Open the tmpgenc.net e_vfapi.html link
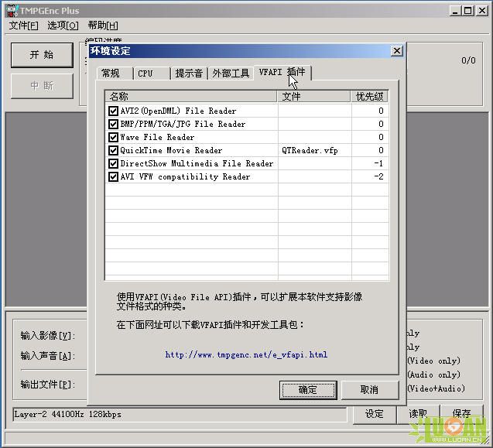 246,355
